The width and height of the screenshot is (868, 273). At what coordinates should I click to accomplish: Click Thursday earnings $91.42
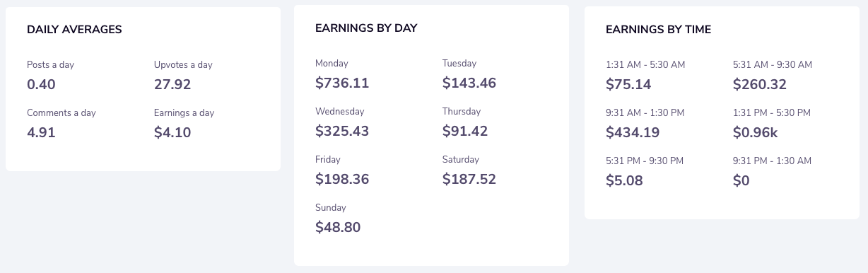[x=465, y=132]
